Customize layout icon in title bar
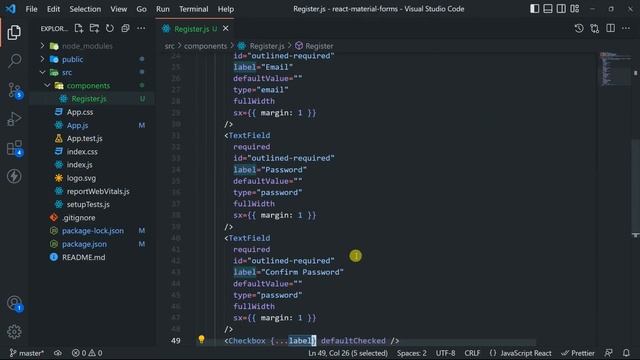Image resolution: width=640 pixels, height=360 pixels. [575, 9]
